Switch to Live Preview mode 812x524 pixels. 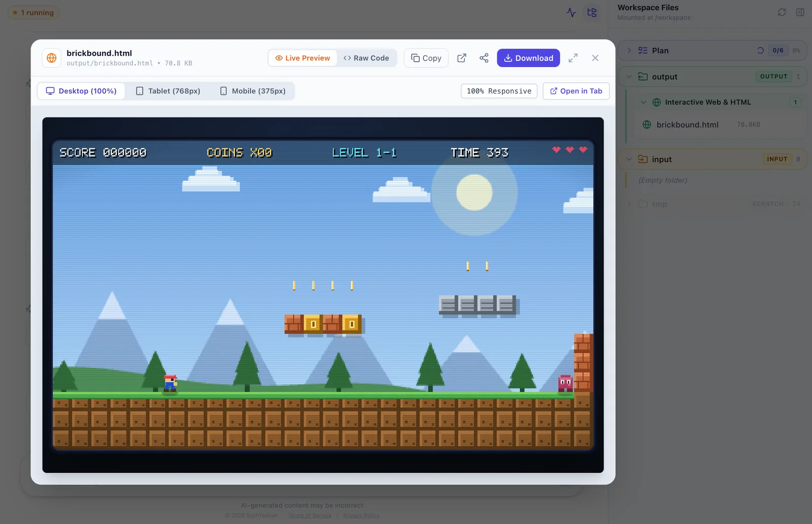click(x=302, y=58)
